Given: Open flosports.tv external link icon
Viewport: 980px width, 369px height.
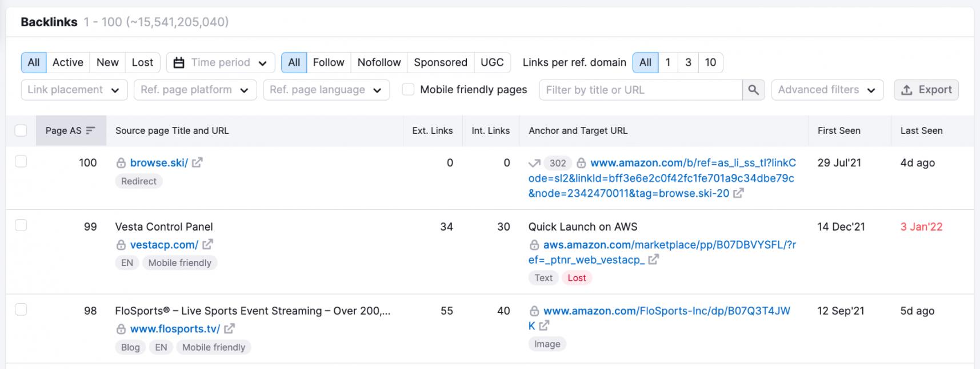Looking at the screenshot, I should pos(229,328).
